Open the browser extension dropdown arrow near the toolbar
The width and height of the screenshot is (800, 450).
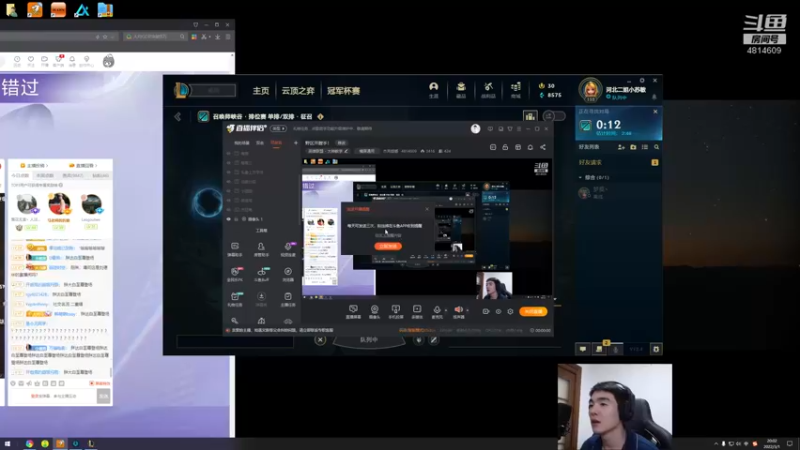pyautogui.click(x=209, y=37)
